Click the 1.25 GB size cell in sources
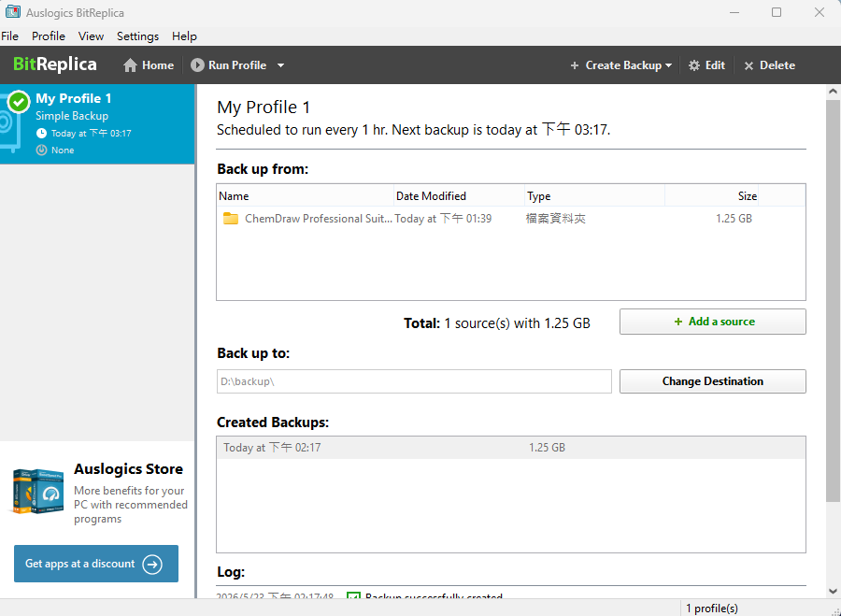 coord(734,219)
